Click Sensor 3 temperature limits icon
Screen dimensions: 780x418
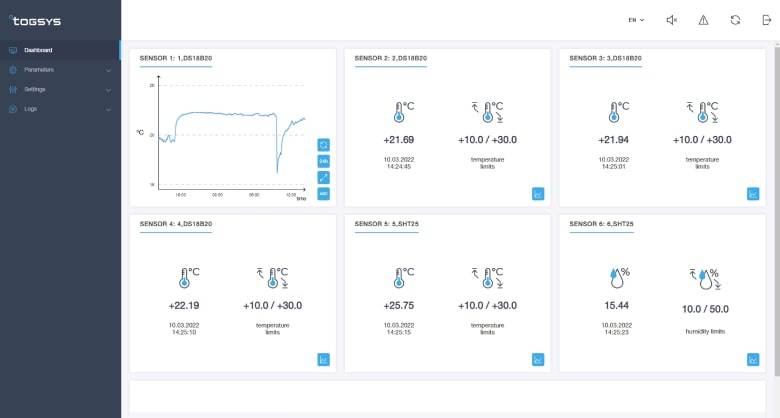pyautogui.click(x=702, y=112)
